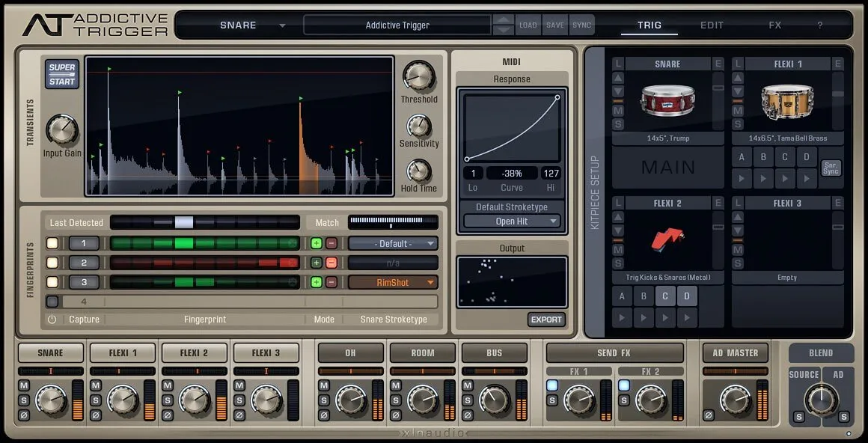Image resolution: width=868 pixels, height=443 pixels.
Task: Switch to the FX tab
Action: coord(774,25)
